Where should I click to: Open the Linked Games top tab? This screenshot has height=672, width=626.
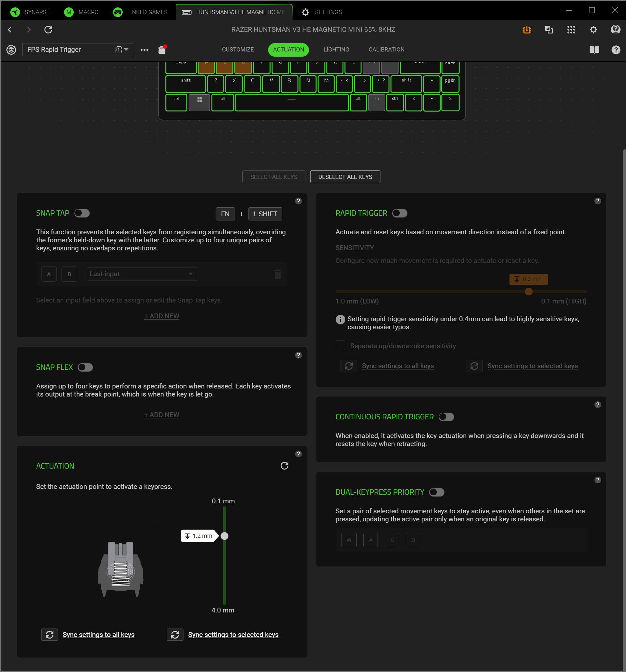click(x=140, y=12)
